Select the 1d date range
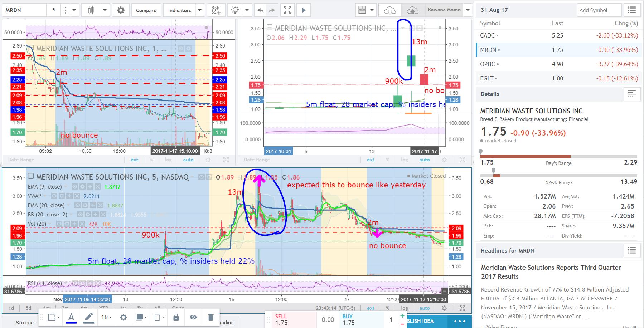Viewport: 644px width, 328px height. click(x=11, y=308)
